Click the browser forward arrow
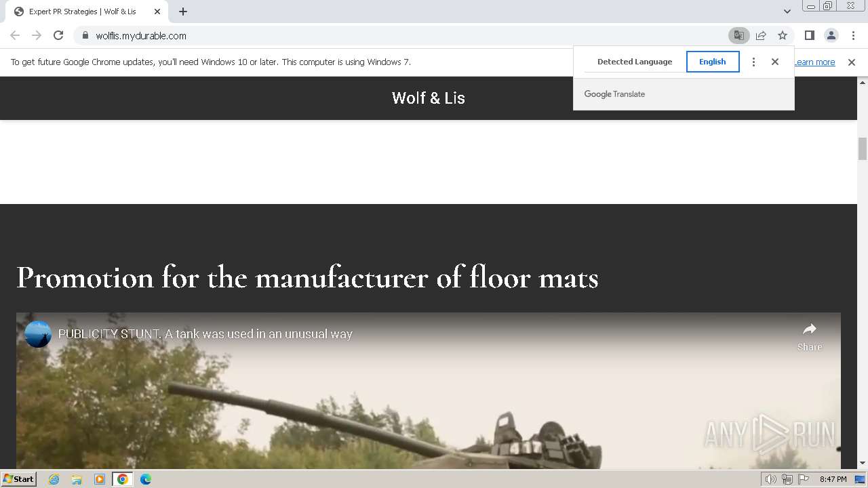 pyautogui.click(x=37, y=35)
